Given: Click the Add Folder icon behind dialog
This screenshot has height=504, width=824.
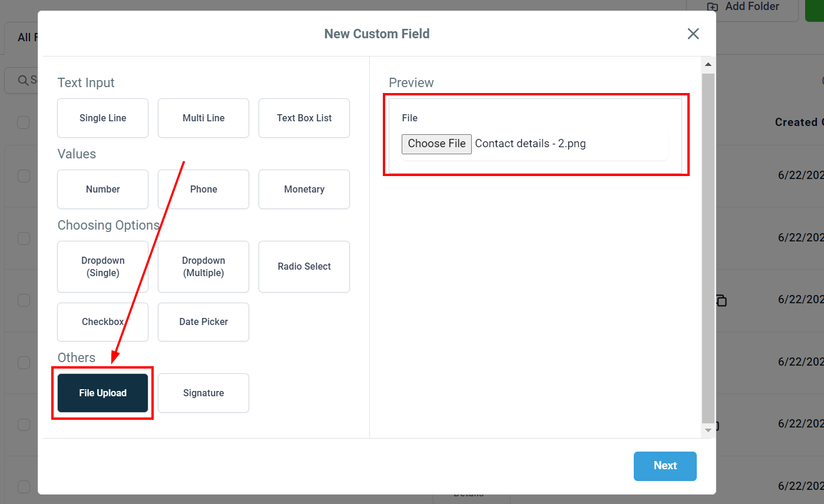Looking at the screenshot, I should coord(713,7).
